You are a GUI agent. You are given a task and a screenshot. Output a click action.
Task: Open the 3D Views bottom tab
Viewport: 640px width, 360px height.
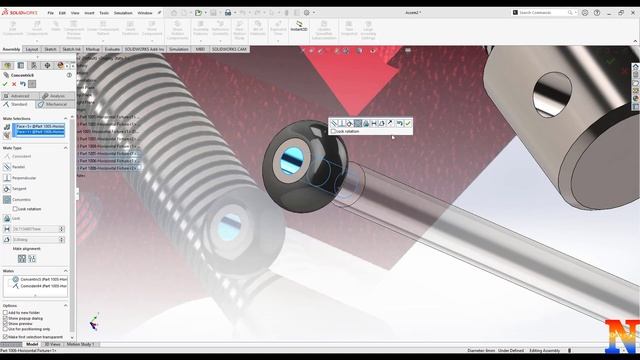click(52, 344)
